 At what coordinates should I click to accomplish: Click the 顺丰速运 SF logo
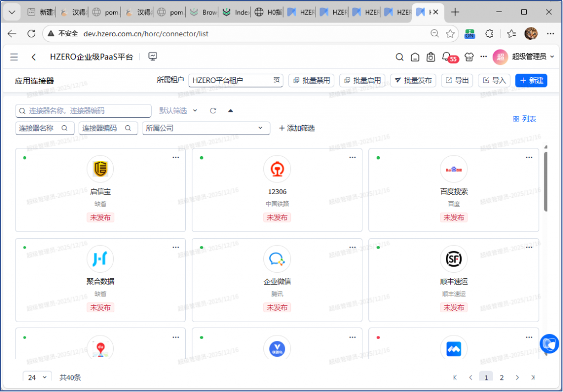tap(454, 258)
